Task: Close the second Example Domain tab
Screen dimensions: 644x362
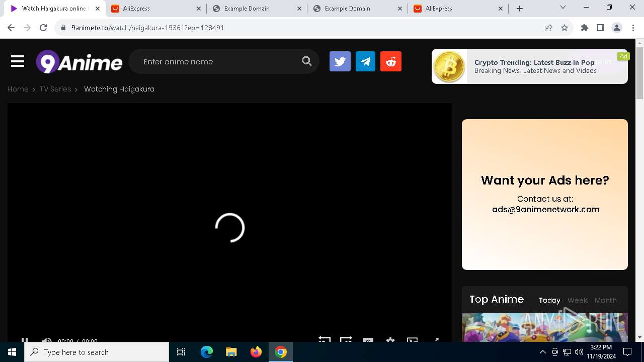Action: 400,9
